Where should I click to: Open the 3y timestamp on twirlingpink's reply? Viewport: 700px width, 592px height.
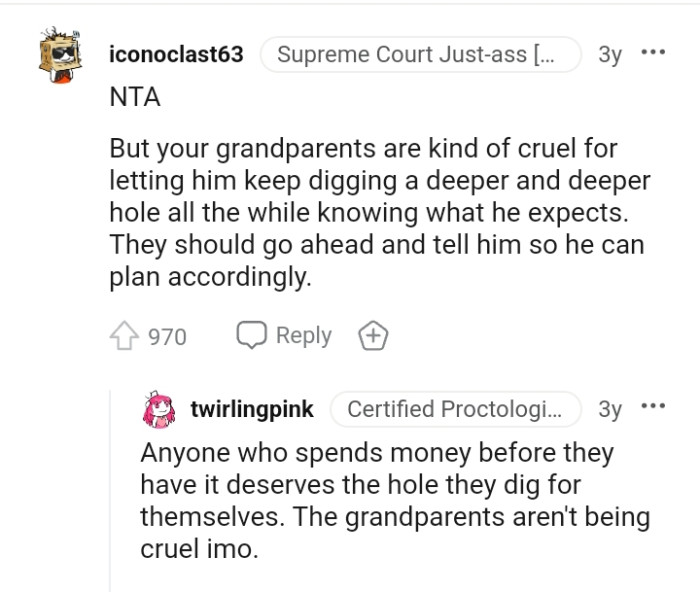coord(609,409)
